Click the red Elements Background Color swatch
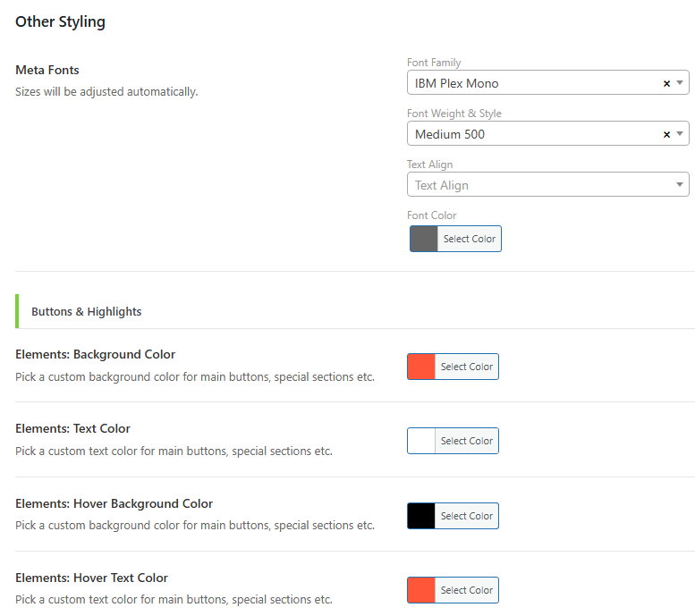Image resolution: width=695 pixels, height=616 pixels. 421,367
